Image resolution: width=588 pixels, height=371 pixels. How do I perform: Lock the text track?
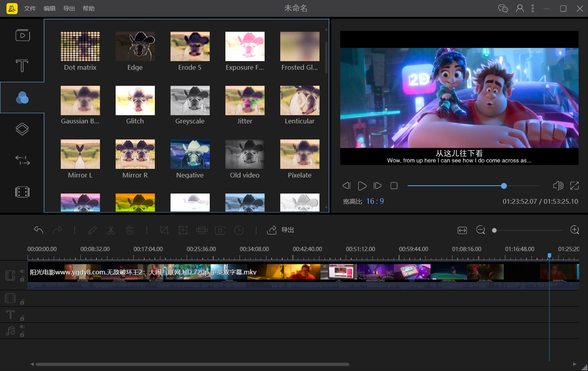click(22, 318)
